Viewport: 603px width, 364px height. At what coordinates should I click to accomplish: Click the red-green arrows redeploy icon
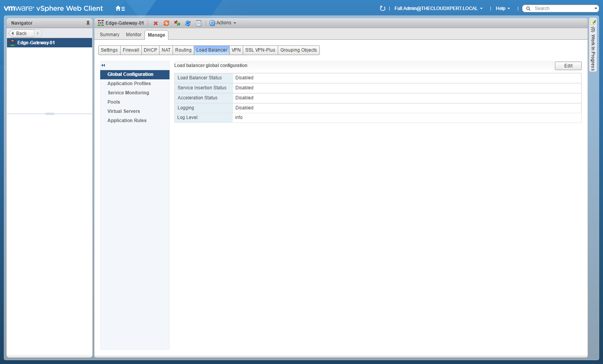(177, 23)
